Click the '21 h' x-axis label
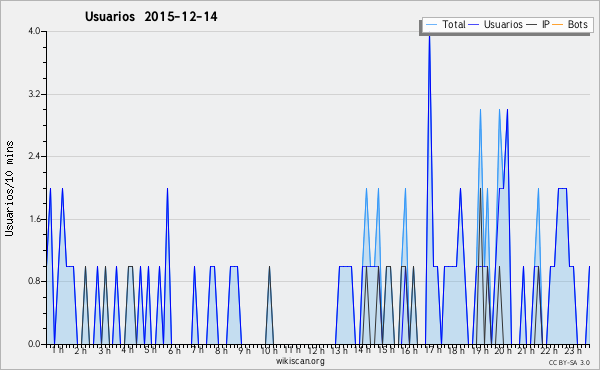600x370 pixels. click(526, 351)
